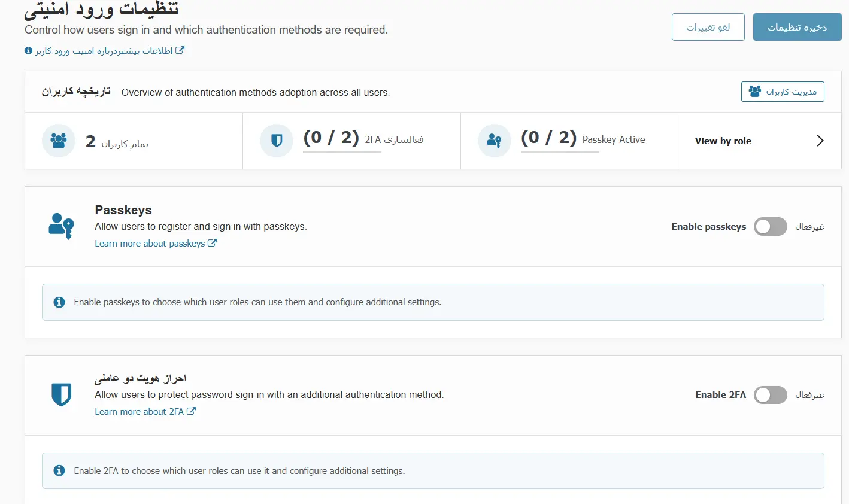The width and height of the screenshot is (849, 504).
Task: Click the Passkey Active user-key icon
Action: click(494, 141)
